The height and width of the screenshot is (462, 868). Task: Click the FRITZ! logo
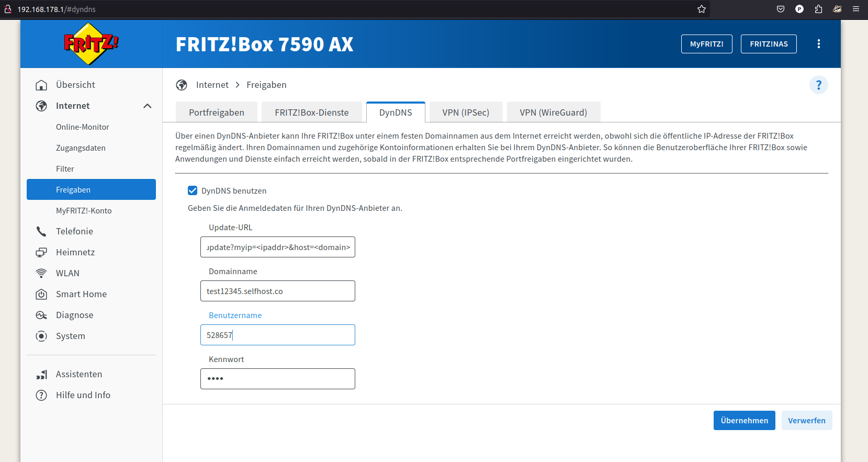click(x=91, y=44)
